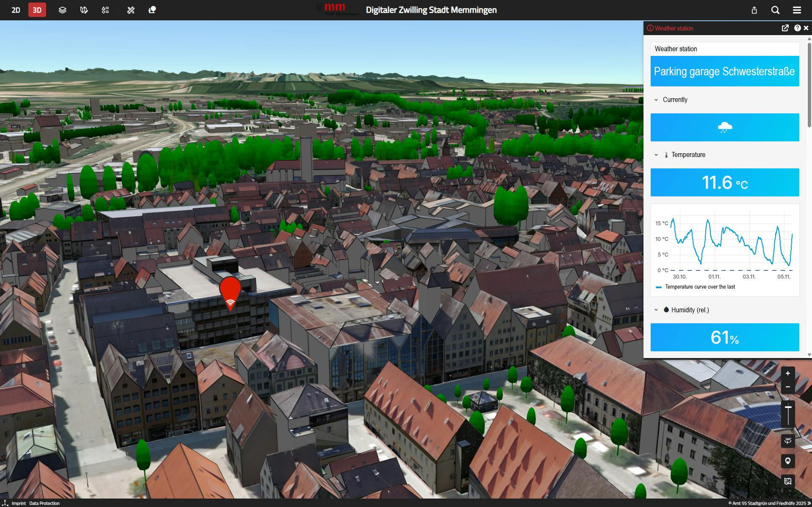Viewport: 812px width, 507px height.
Task: Switch to 2D map view
Action: [16, 10]
